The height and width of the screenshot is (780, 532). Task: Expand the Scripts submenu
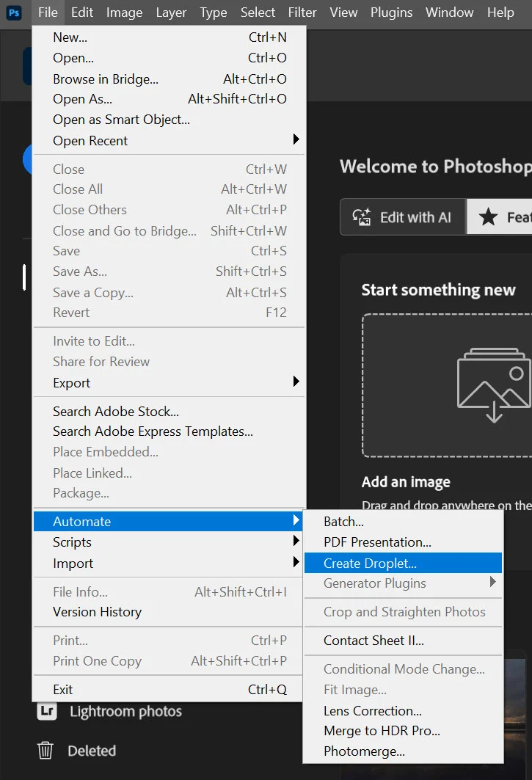(x=168, y=542)
